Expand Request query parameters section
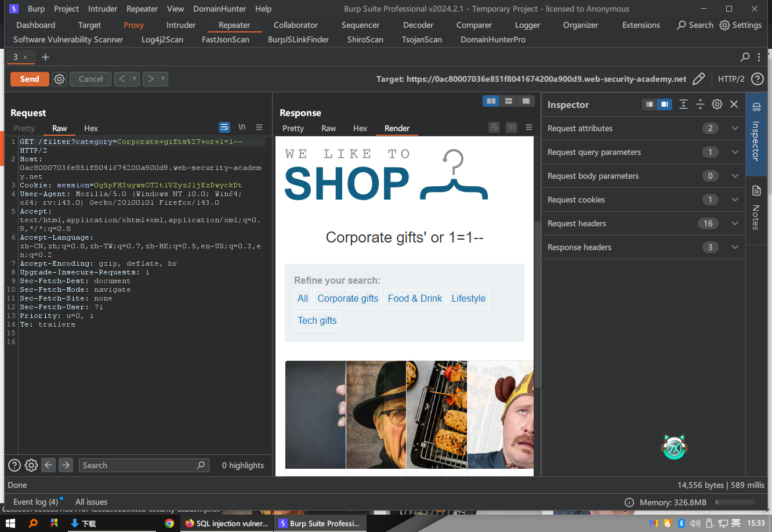 tap(643, 152)
